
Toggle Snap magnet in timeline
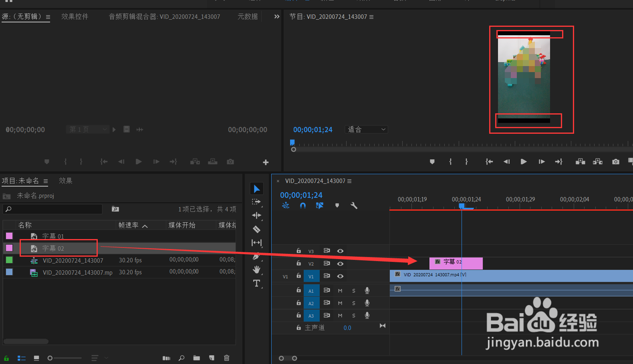click(303, 205)
